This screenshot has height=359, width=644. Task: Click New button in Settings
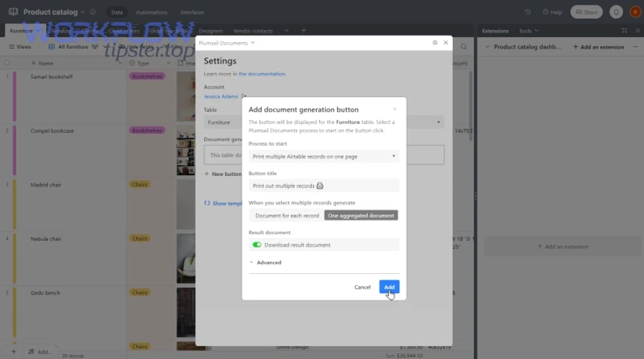(x=223, y=174)
